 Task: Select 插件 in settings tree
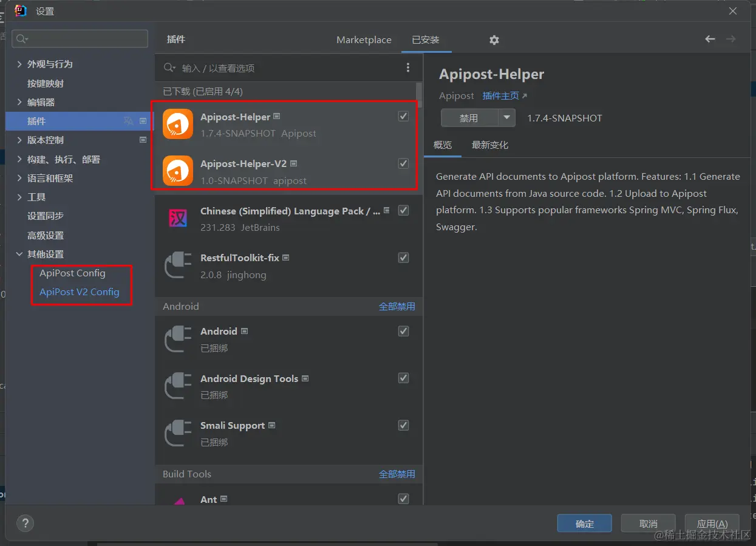pyautogui.click(x=80, y=121)
